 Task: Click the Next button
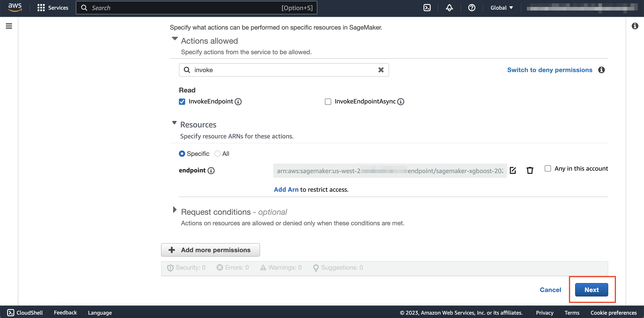tap(591, 290)
